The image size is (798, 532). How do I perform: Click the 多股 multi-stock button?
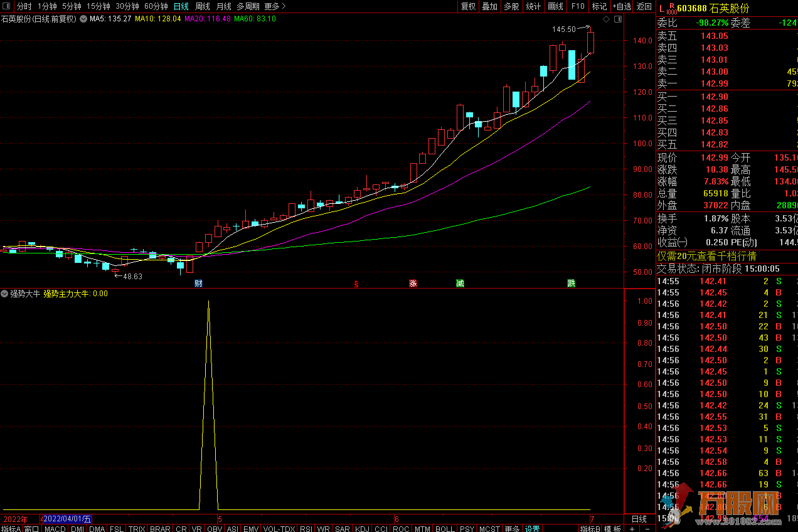pyautogui.click(x=511, y=6)
